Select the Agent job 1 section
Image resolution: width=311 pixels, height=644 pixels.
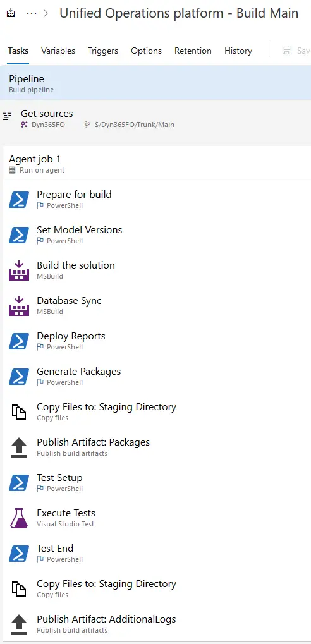coord(157,164)
